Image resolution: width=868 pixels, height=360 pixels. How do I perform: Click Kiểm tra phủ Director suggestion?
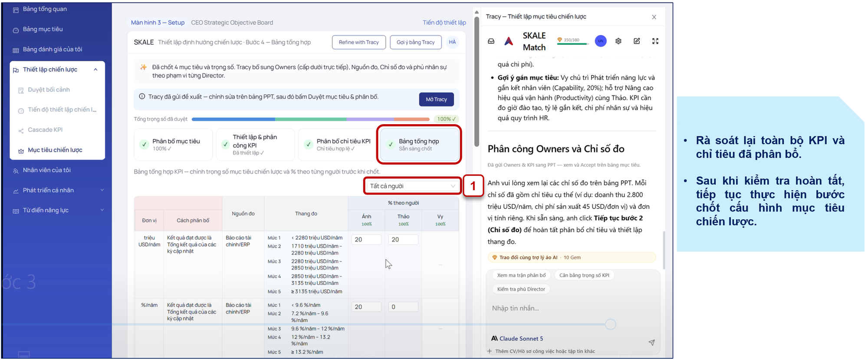[521, 289]
